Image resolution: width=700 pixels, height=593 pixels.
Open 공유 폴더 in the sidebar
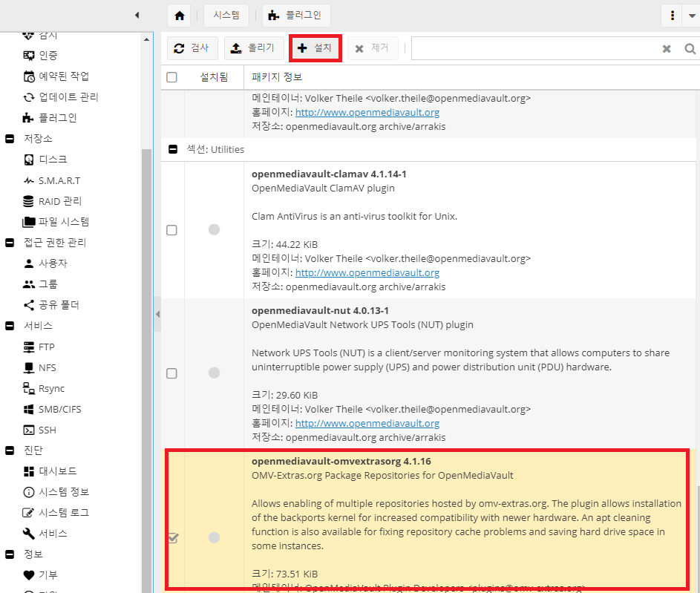tap(51, 305)
